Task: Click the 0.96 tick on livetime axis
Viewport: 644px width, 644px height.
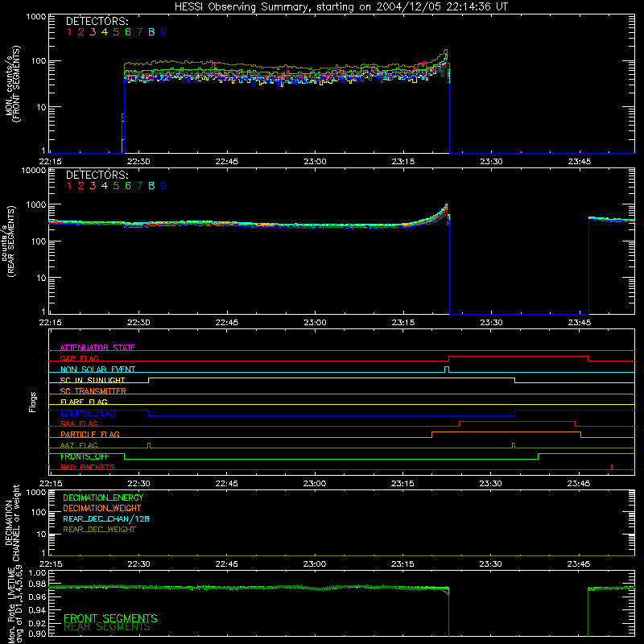Action: (x=37, y=597)
